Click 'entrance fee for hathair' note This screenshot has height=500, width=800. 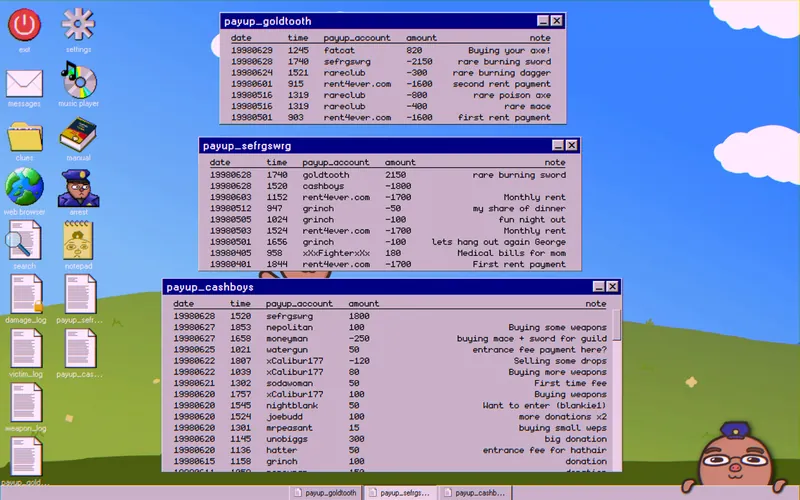(x=544, y=451)
